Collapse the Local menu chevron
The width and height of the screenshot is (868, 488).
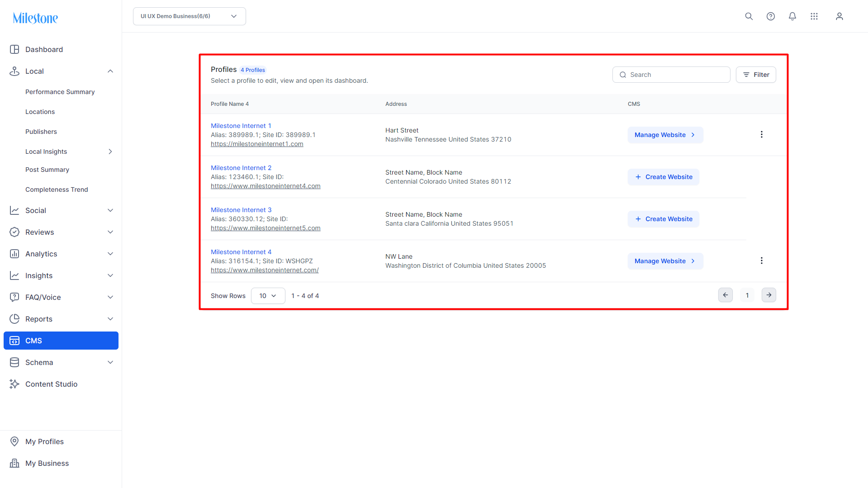[x=110, y=71]
